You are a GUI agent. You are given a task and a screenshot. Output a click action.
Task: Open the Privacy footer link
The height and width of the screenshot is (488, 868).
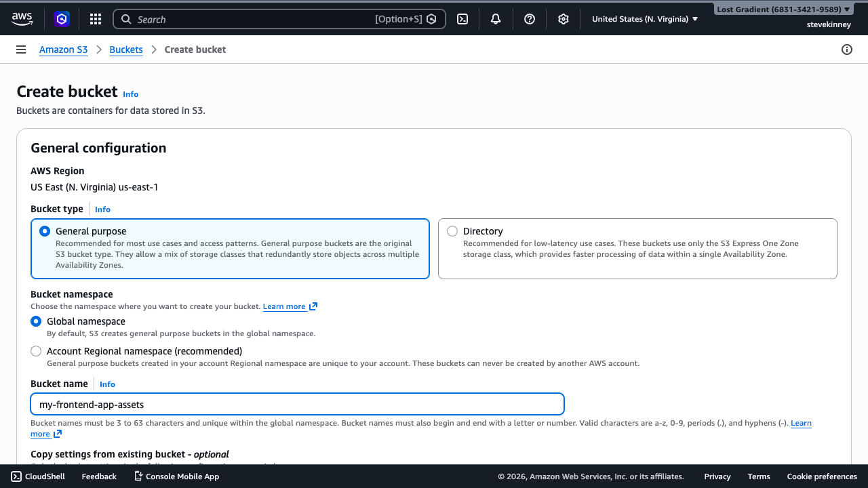[x=717, y=476]
